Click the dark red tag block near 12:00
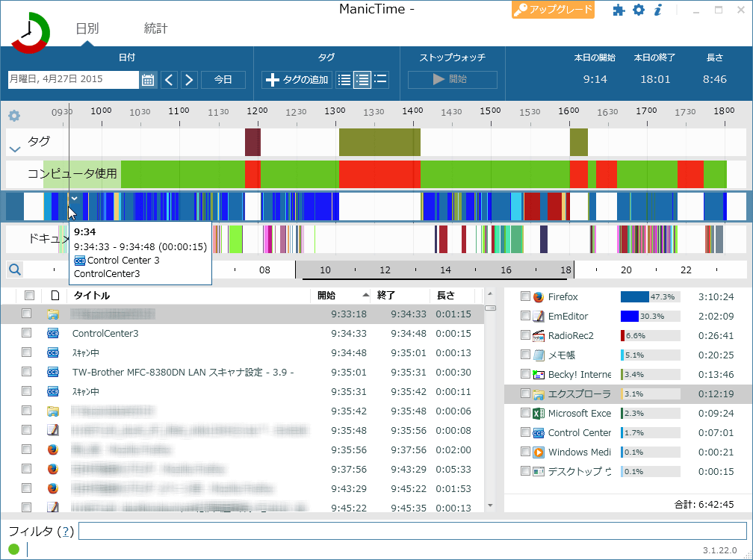The image size is (753, 560). coord(252,142)
